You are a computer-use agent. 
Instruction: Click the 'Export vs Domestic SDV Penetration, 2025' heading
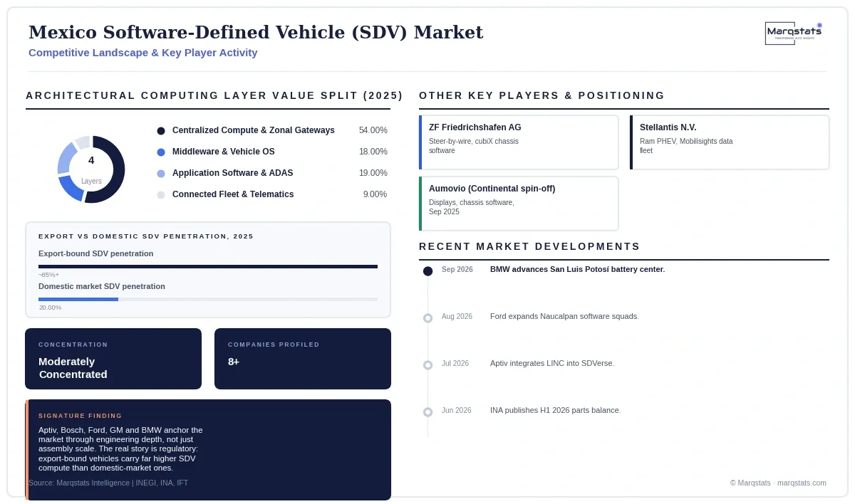[146, 236]
